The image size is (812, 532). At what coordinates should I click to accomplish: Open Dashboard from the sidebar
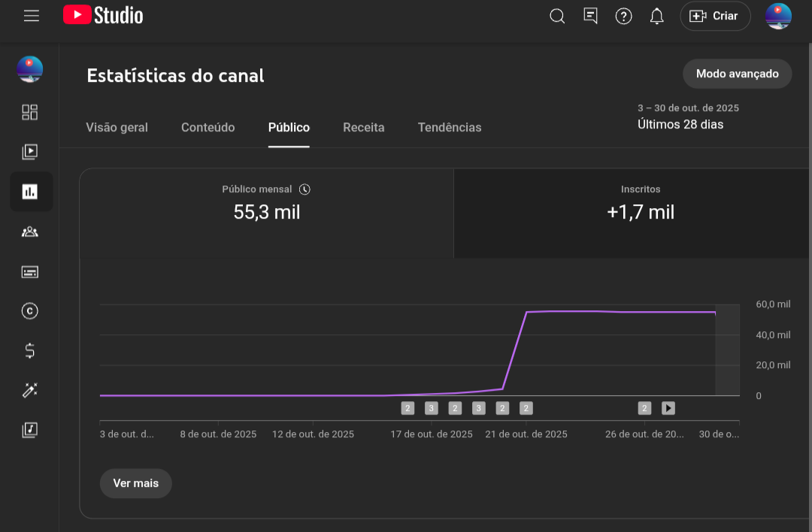[30, 113]
